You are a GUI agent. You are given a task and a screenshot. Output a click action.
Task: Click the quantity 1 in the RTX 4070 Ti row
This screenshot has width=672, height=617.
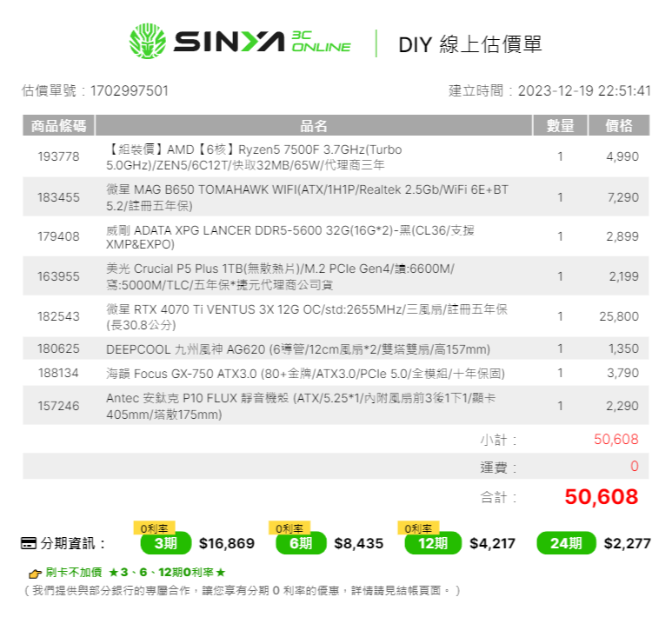[x=560, y=316]
